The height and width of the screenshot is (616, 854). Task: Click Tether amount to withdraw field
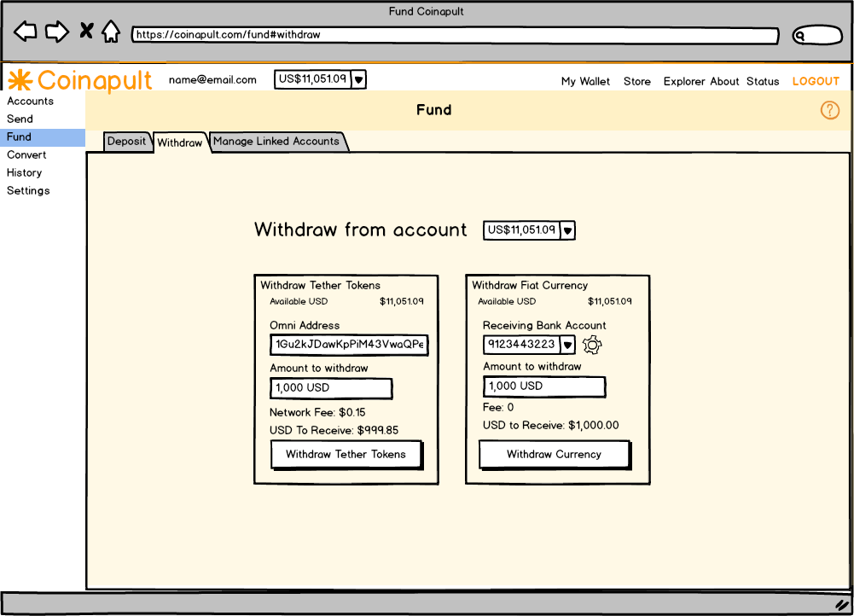click(x=331, y=388)
